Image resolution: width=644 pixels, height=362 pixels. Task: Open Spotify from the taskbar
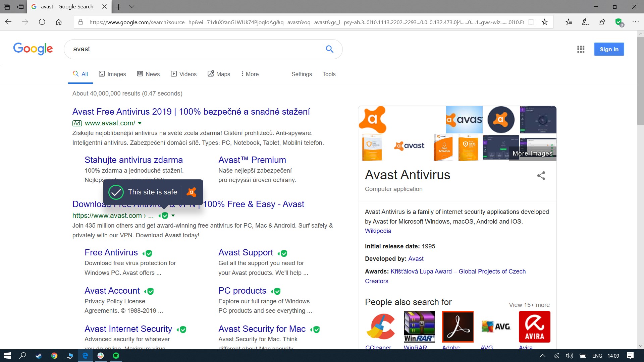pos(116,356)
